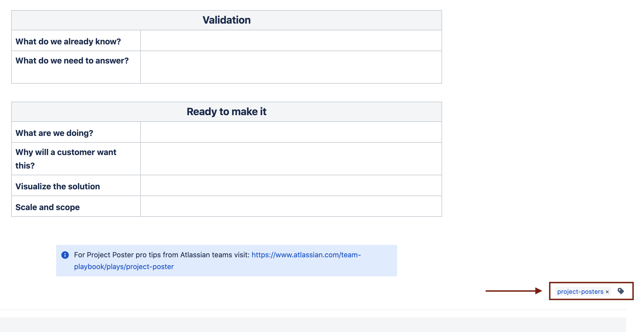Select the 'What do we already know?' cell
Viewport: 644px width, 332px height.
68,41
